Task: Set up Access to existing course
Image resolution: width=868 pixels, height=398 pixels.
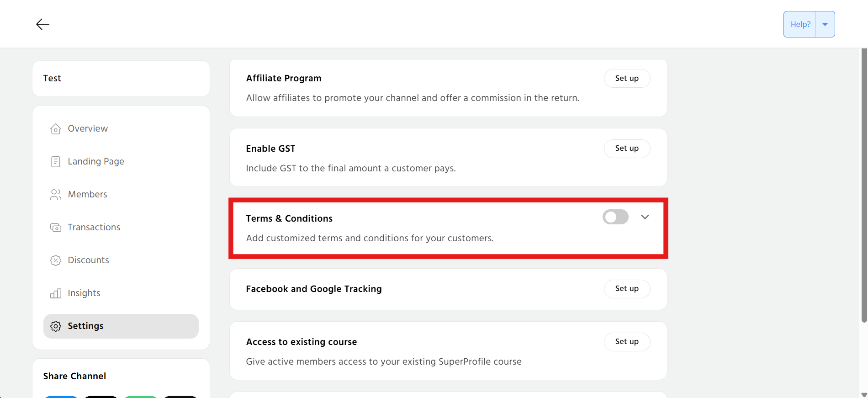Action: tap(627, 342)
